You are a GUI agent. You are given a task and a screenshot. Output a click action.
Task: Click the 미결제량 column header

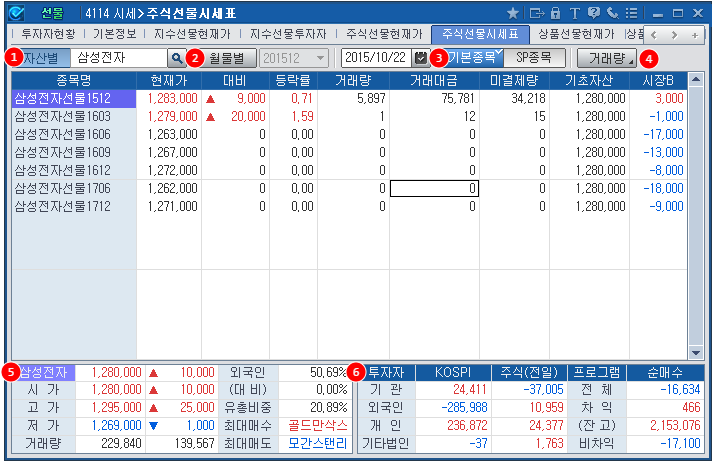(514, 80)
